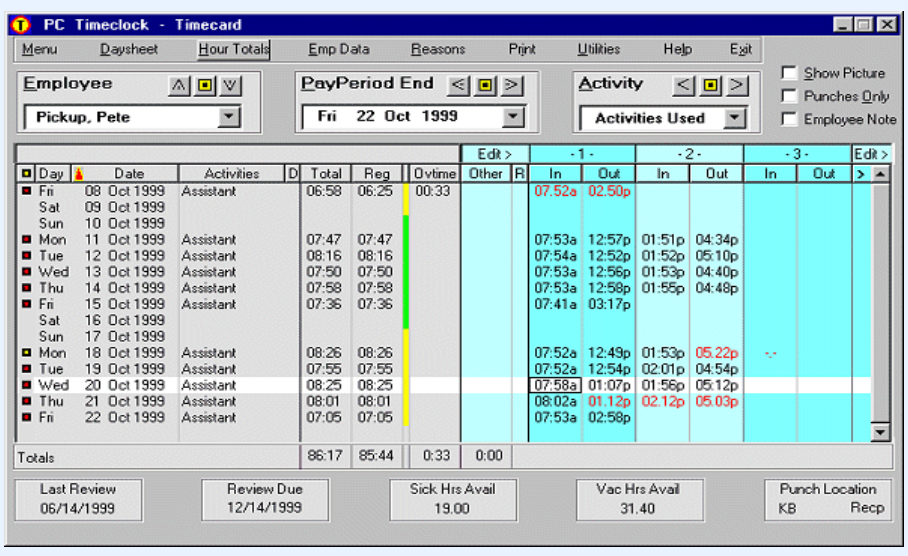Click the Reg column header

(x=377, y=173)
